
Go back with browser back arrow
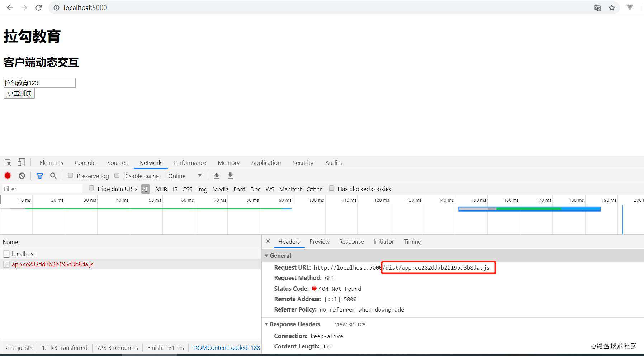pos(10,8)
